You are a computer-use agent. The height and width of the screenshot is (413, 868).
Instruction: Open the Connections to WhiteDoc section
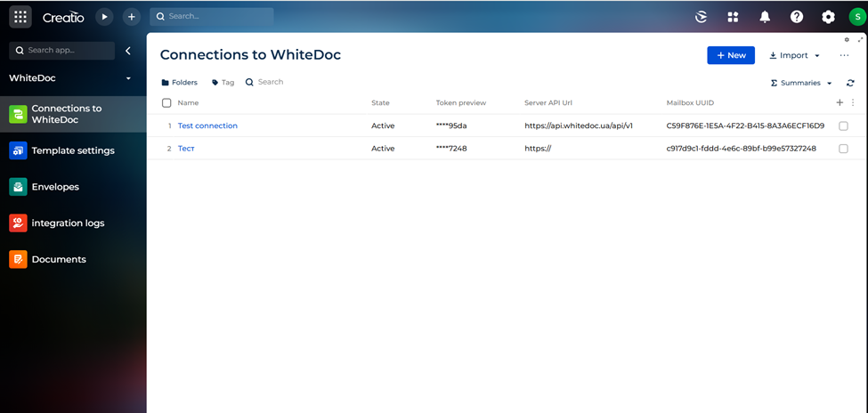click(73, 114)
